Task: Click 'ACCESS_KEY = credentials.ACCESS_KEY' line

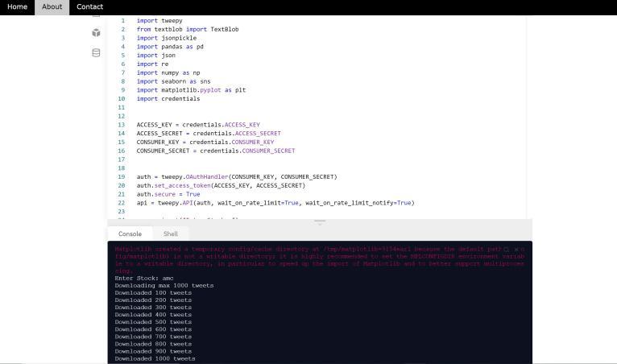Action: point(198,124)
